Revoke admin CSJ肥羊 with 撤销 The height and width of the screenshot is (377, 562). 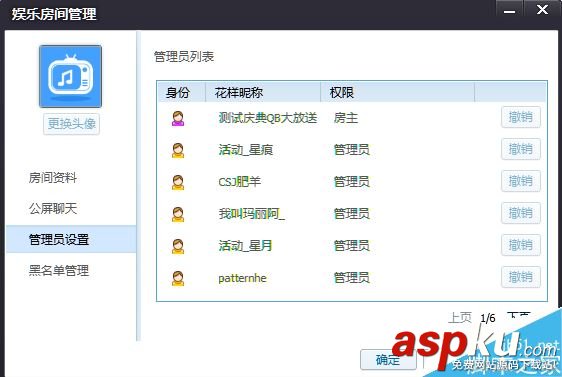pos(521,181)
